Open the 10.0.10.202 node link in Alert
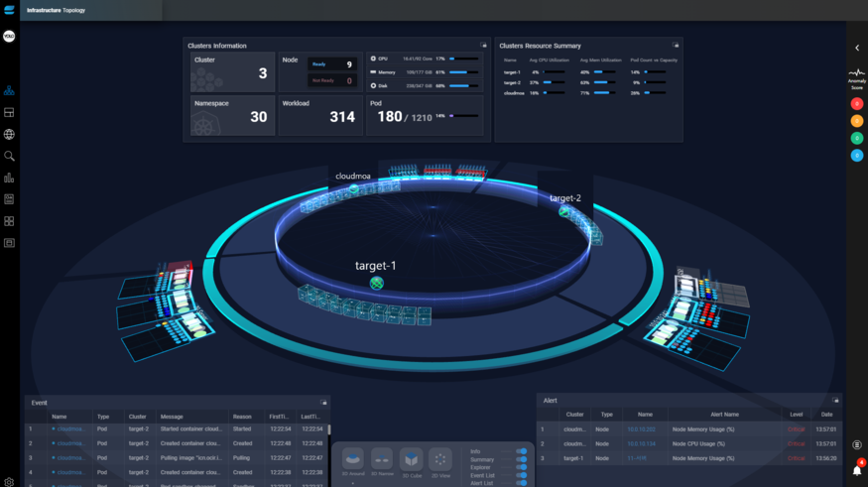This screenshot has width=868, height=487. (x=641, y=429)
